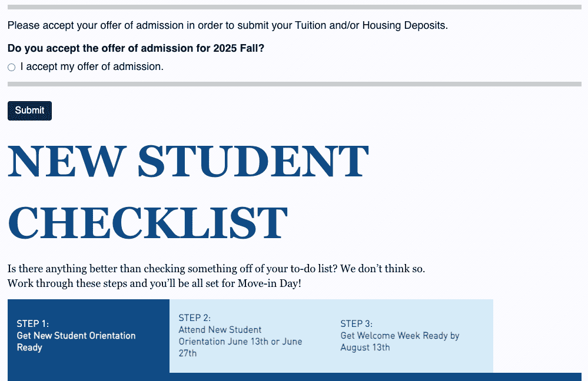588x381 pixels.
Task: Click the 'Work through these steps' sentence
Action: (154, 283)
